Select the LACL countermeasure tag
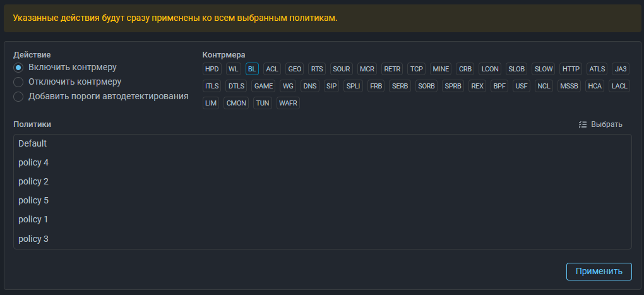Viewport: 644px width, 295px height. (x=619, y=86)
